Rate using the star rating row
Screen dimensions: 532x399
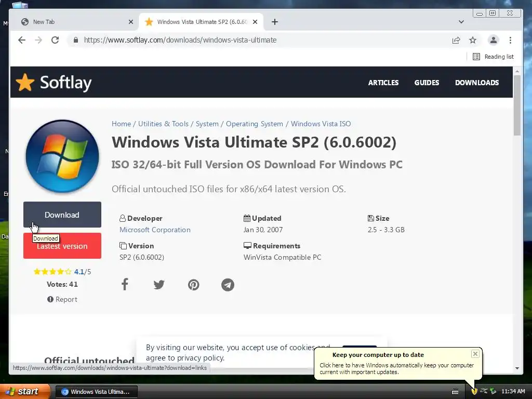[52, 271]
